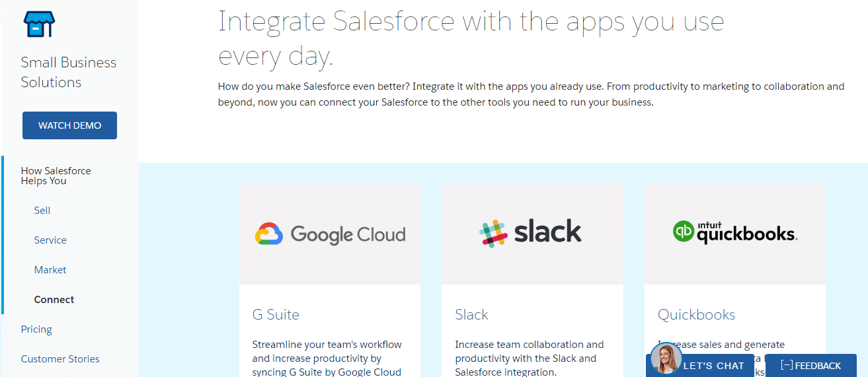Click the Slack hashtag logo icon
This screenshot has height=377, width=868.
492,234
